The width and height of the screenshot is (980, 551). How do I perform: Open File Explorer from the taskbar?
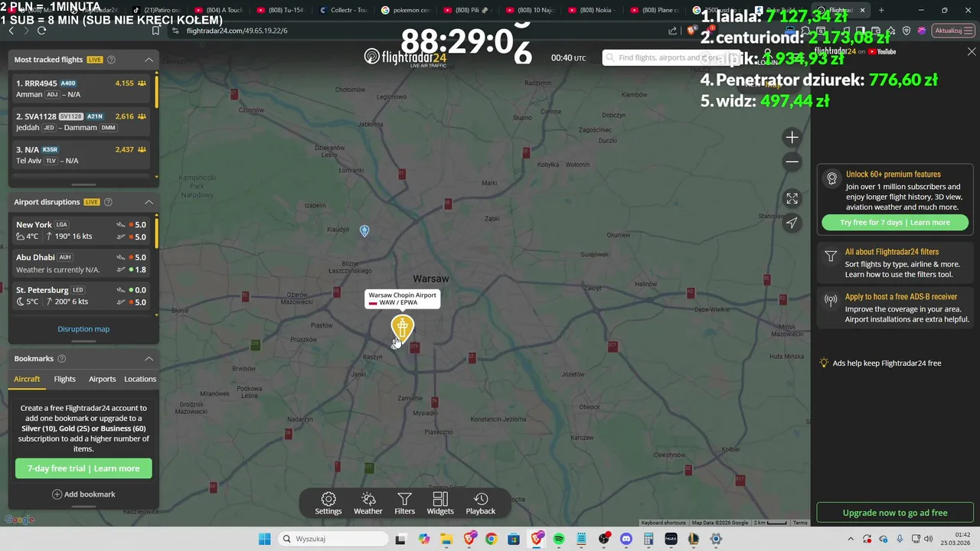446,539
